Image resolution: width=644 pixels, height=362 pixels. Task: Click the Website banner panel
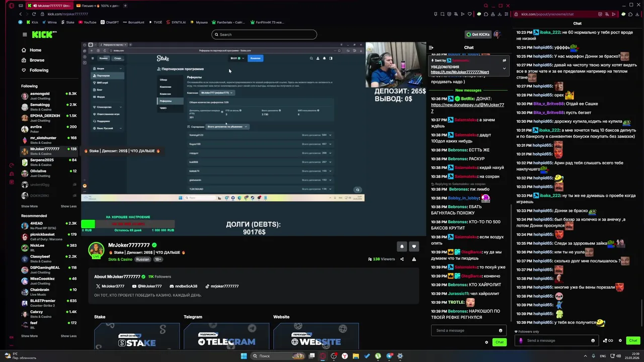[316, 336]
